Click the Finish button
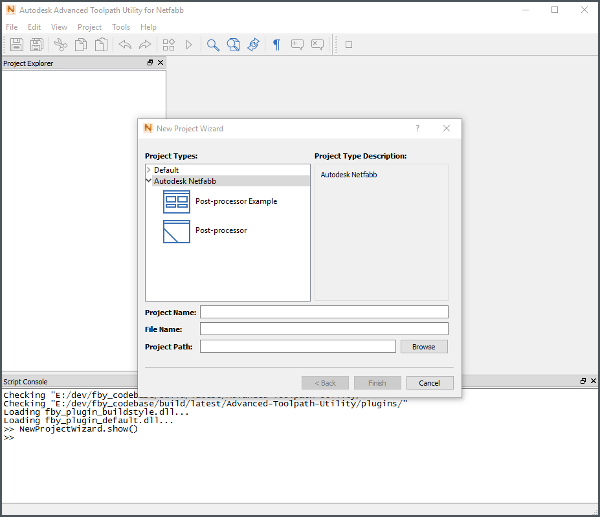Screen dimensions: 600x517 (377, 383)
